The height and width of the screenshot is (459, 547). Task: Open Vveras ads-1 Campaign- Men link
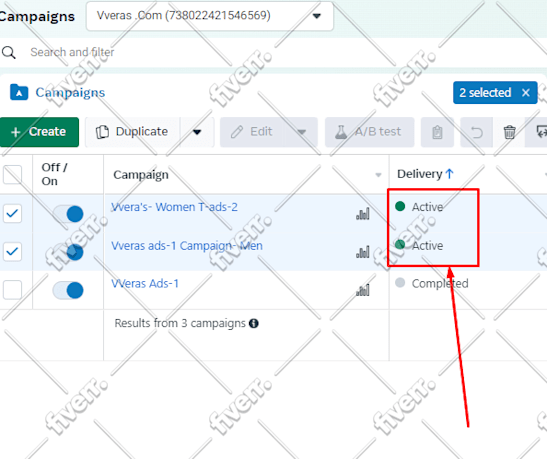[187, 246]
